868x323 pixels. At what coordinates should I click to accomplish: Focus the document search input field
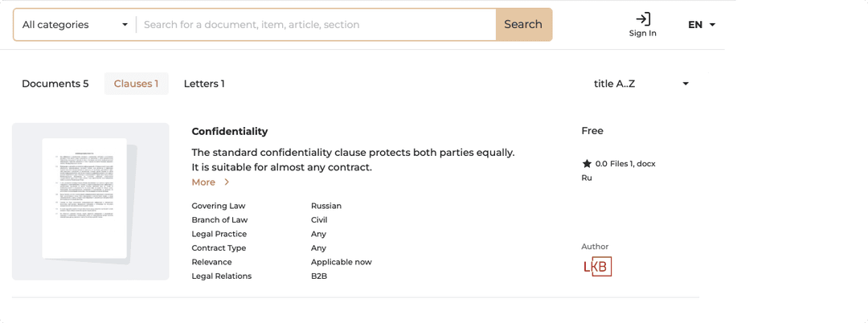tap(316, 25)
